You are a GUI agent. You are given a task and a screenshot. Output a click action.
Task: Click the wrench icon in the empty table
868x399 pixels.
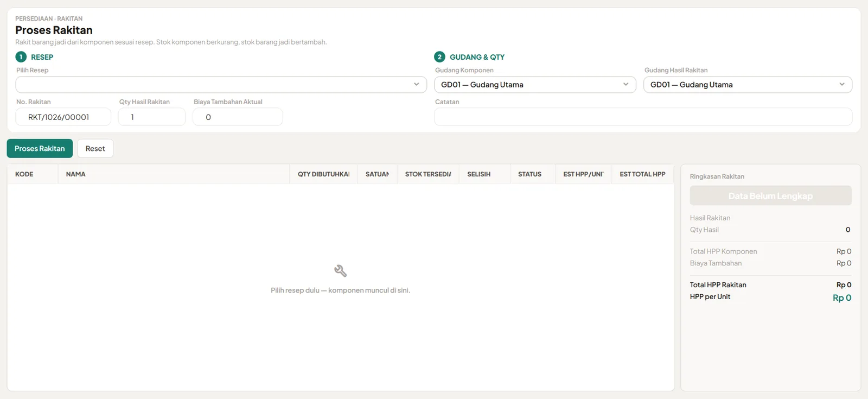tap(340, 271)
